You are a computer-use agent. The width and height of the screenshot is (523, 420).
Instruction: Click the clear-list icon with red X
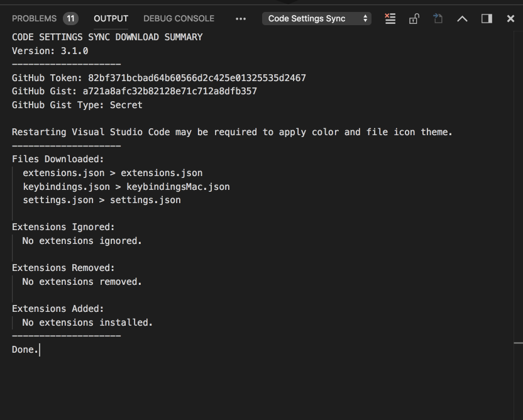click(390, 19)
